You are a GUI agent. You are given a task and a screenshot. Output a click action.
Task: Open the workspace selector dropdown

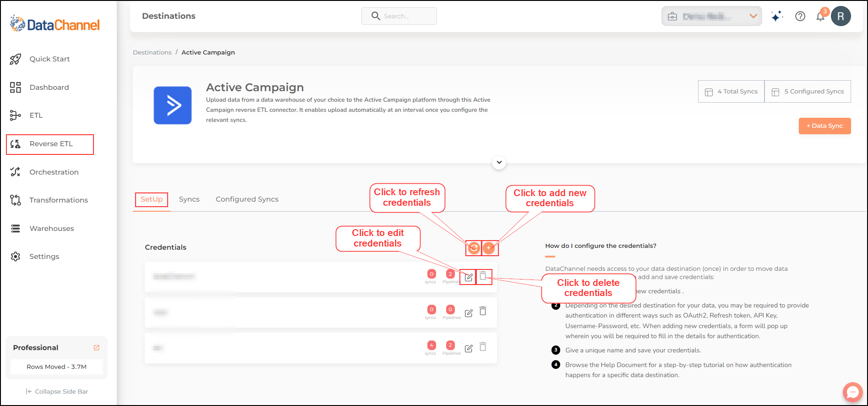click(711, 16)
